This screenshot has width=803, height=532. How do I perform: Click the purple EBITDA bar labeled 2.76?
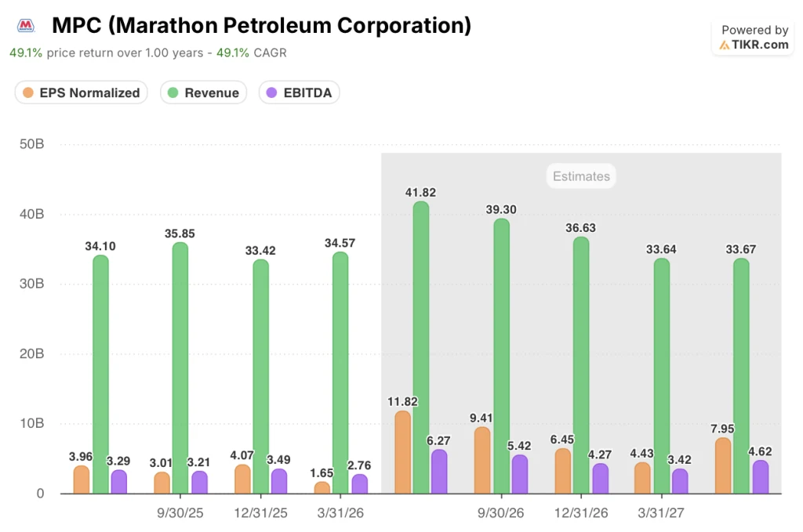pyautogui.click(x=359, y=484)
